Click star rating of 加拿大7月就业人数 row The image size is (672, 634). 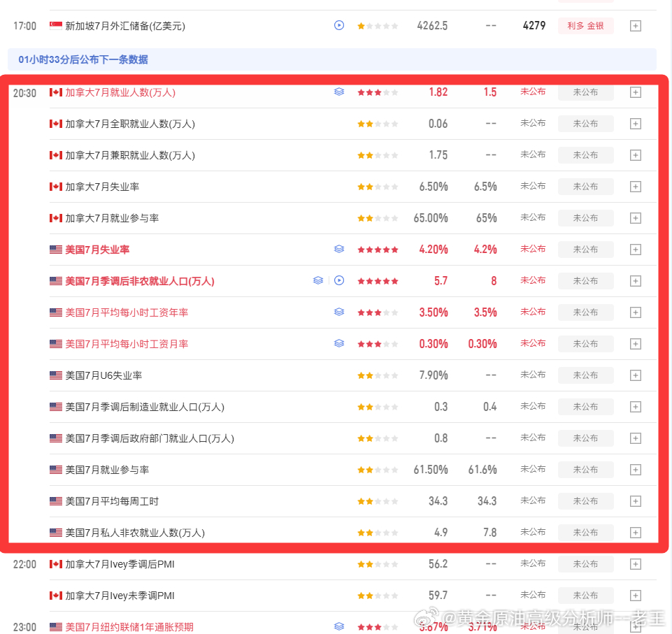[x=378, y=92]
